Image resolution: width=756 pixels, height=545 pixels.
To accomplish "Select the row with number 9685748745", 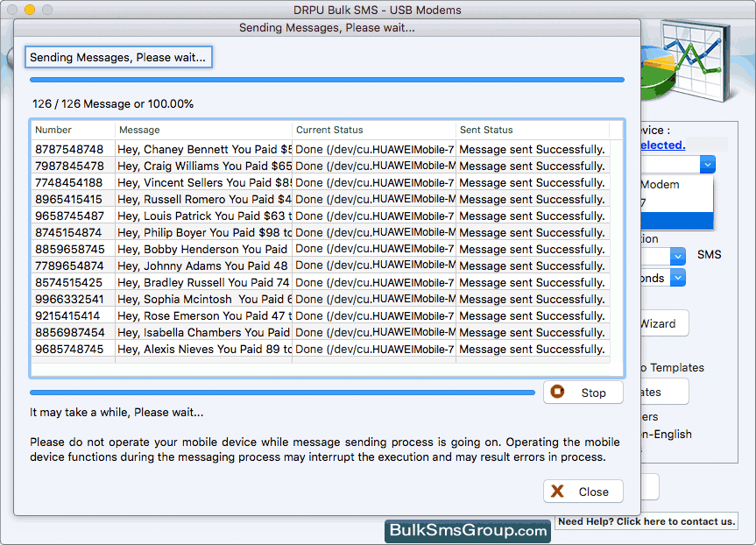I will pos(321,349).
